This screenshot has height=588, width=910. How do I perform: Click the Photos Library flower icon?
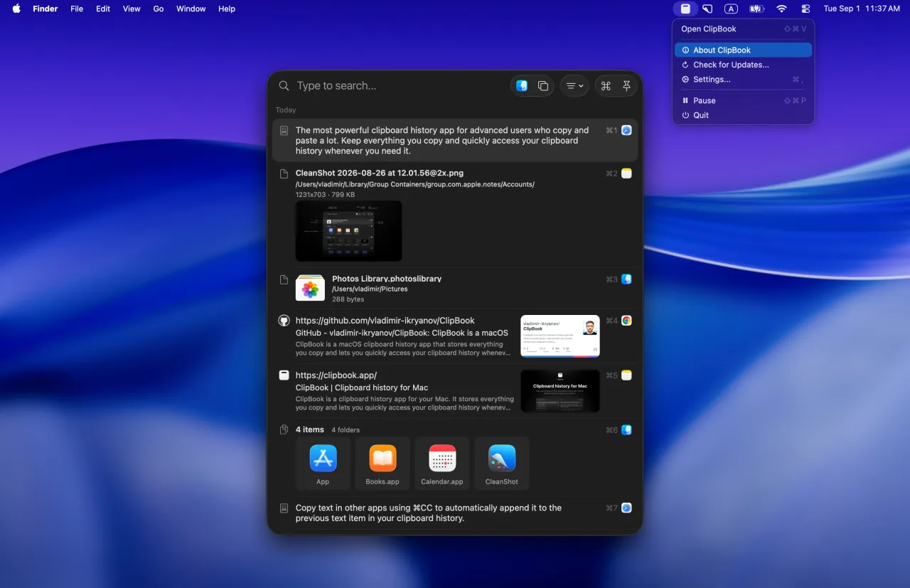[310, 288]
